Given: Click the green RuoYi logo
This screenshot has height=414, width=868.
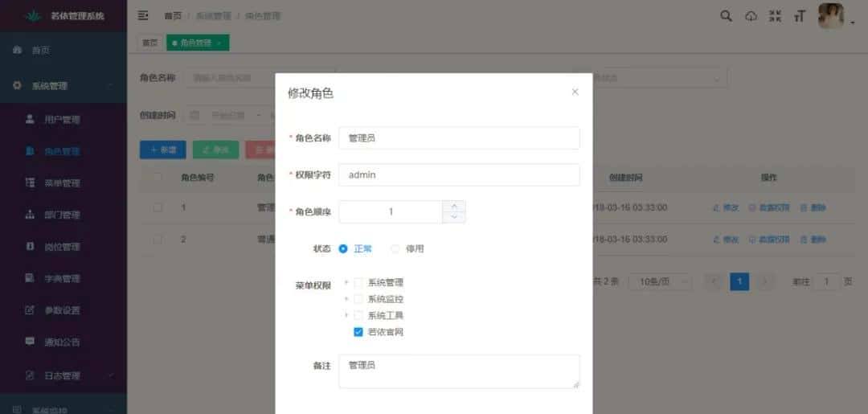Looking at the screenshot, I should [x=34, y=16].
